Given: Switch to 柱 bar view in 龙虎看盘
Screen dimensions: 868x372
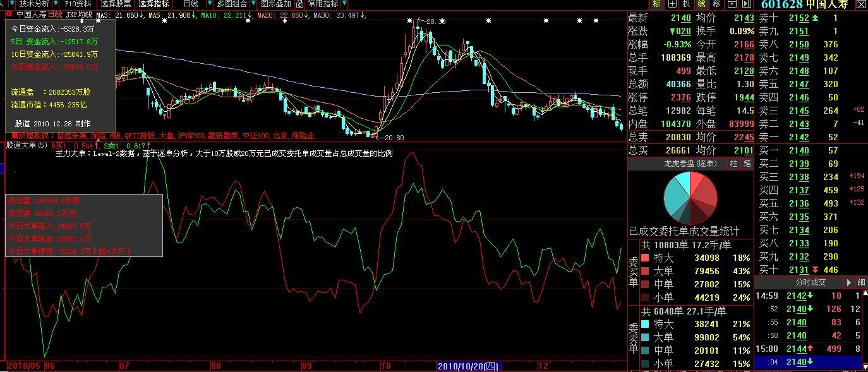Looking at the screenshot, I should click(733, 164).
